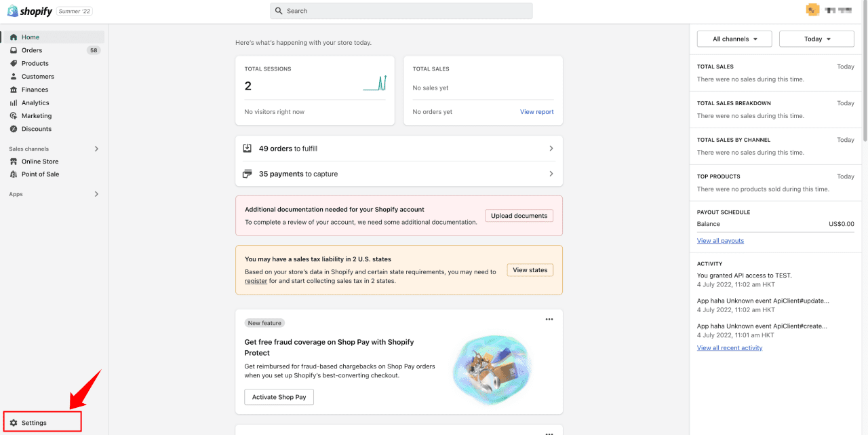Click the Analytics bar chart icon
Viewport: 868px width, 435px height.
(x=14, y=102)
